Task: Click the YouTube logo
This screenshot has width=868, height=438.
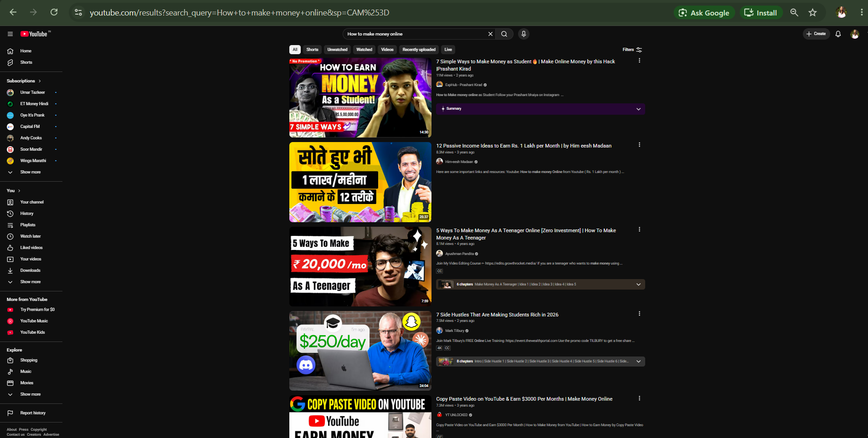Action: pos(35,34)
